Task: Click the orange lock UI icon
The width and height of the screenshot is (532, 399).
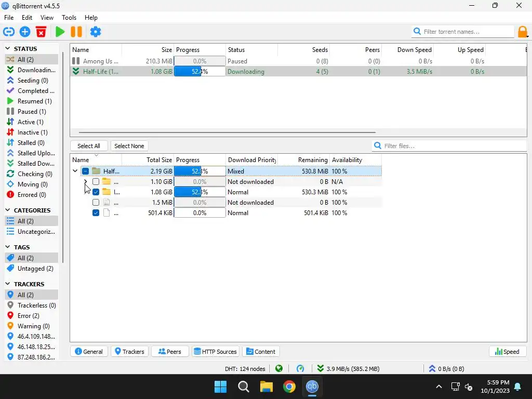Action: pyautogui.click(x=523, y=32)
